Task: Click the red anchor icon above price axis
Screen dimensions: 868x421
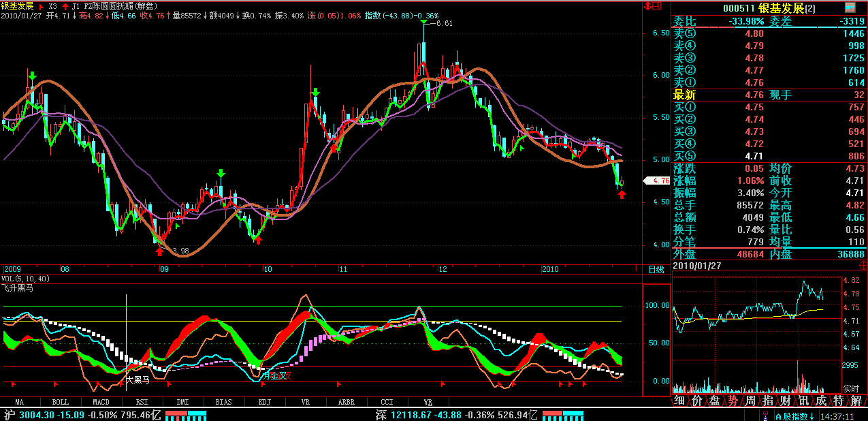Action: 647,6
